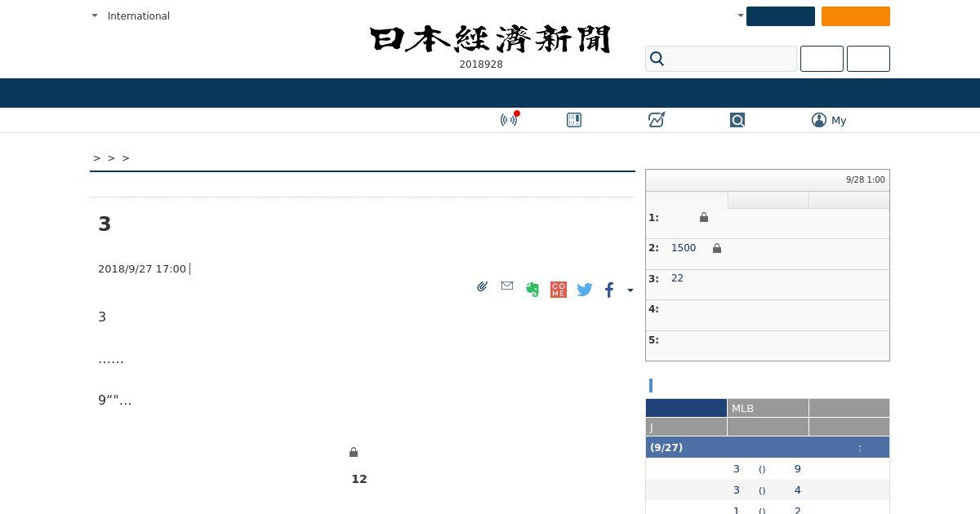980x514 pixels.
Task: Open the live broadcast icon with red dot
Action: click(x=509, y=120)
